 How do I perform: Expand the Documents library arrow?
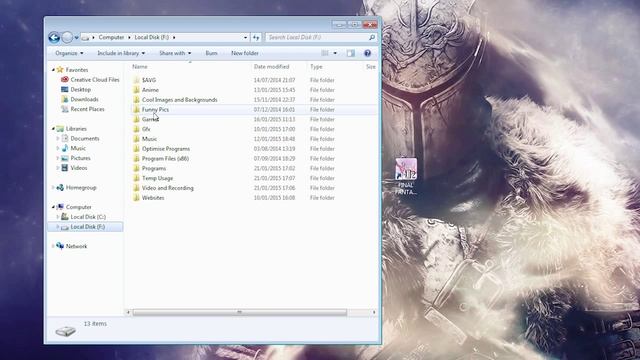tap(58, 138)
